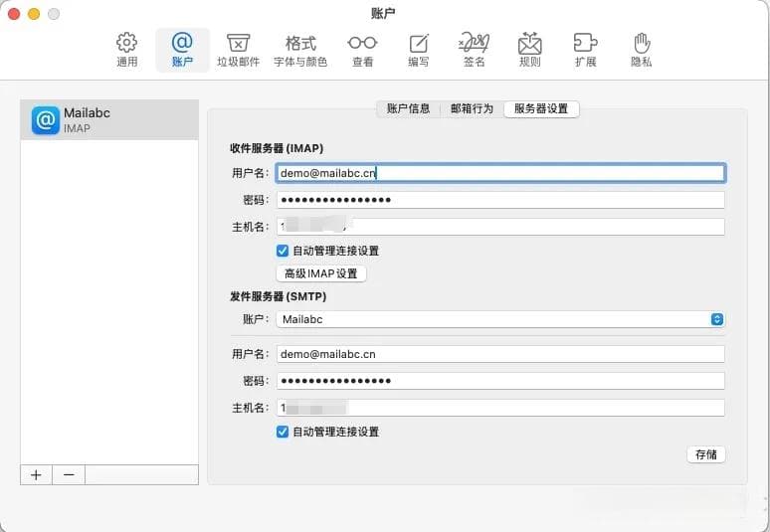Image resolution: width=770 pixels, height=532 pixels.
Task: Open the 扩展 extensions puzzle icon
Action: [585, 50]
